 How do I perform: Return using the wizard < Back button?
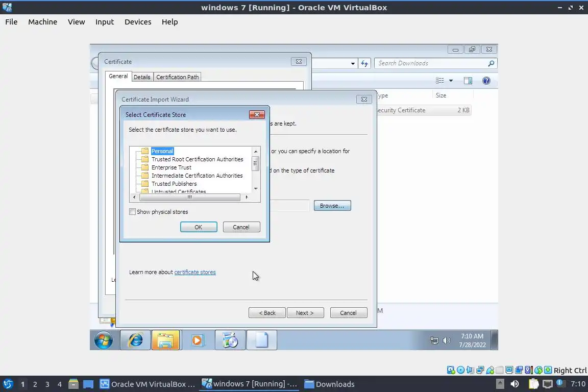pos(267,313)
